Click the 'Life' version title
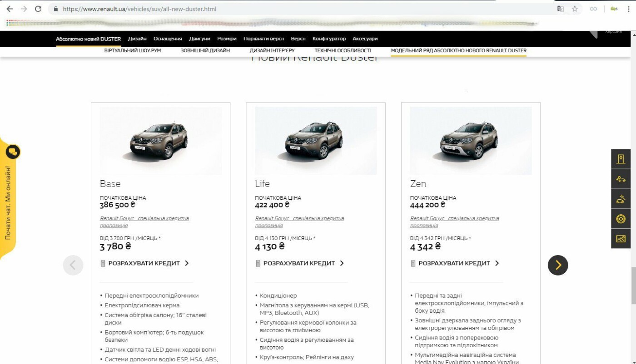 point(262,184)
